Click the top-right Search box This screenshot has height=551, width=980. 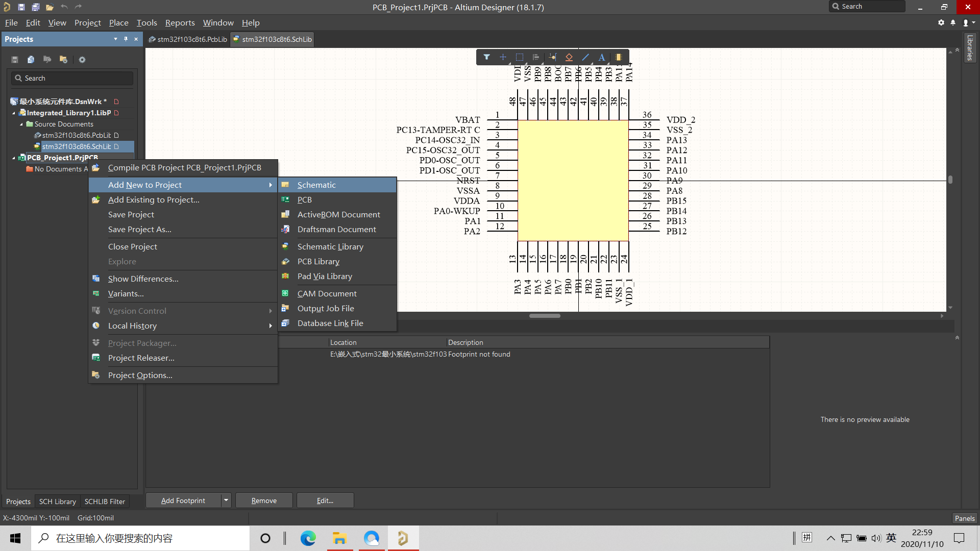pyautogui.click(x=867, y=6)
